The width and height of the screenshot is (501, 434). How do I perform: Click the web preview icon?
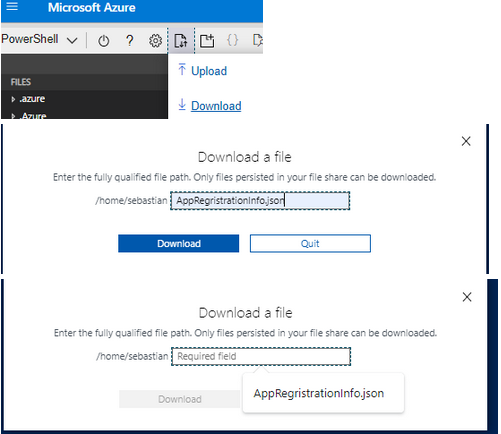258,40
